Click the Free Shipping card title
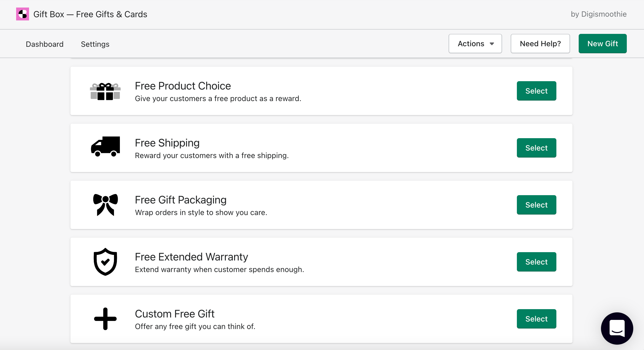The height and width of the screenshot is (350, 644). [x=167, y=143]
